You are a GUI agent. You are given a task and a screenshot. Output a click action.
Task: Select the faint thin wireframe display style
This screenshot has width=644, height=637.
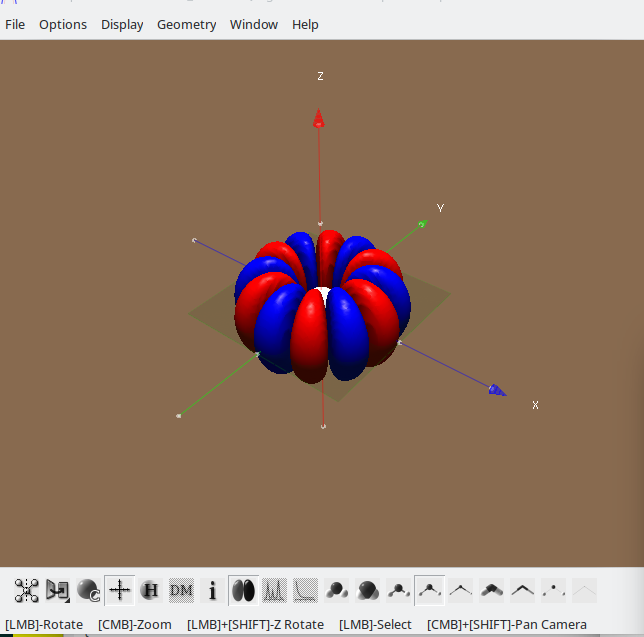click(x=584, y=590)
